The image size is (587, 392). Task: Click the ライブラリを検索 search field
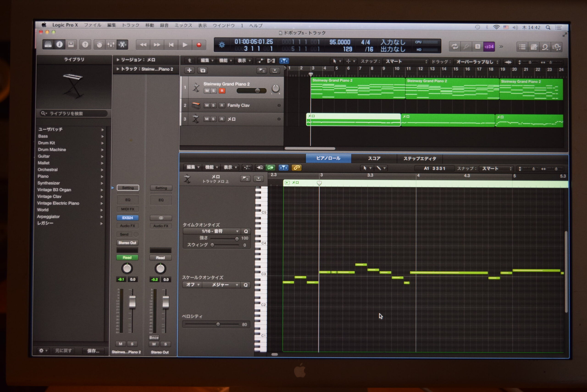point(74,113)
